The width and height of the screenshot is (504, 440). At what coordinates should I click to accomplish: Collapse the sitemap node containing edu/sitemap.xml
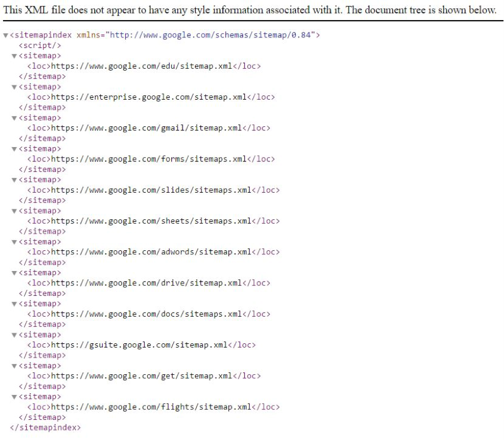[14, 56]
